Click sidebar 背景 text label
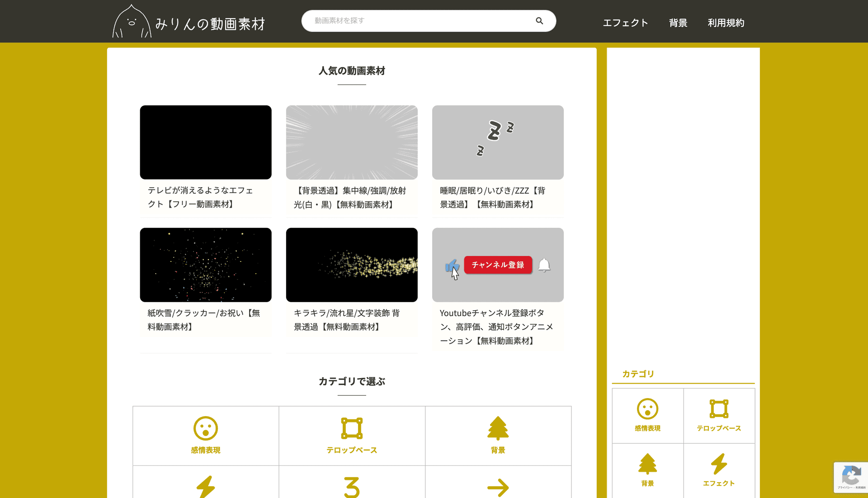 pos(647,484)
